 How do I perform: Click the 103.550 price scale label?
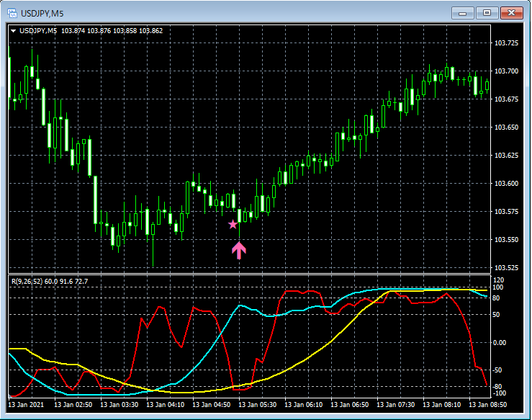507,239
